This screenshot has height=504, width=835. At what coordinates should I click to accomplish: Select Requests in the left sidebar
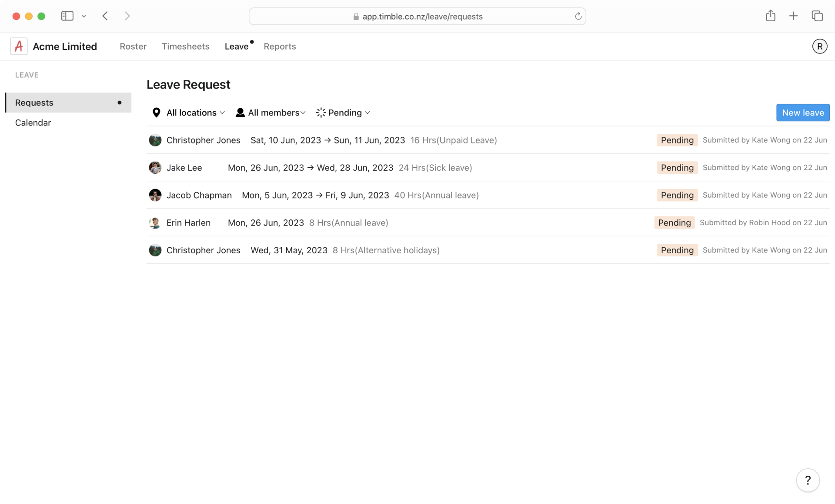click(34, 103)
